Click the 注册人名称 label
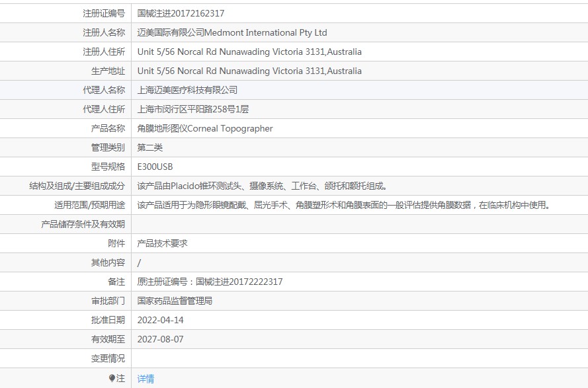 pos(104,32)
